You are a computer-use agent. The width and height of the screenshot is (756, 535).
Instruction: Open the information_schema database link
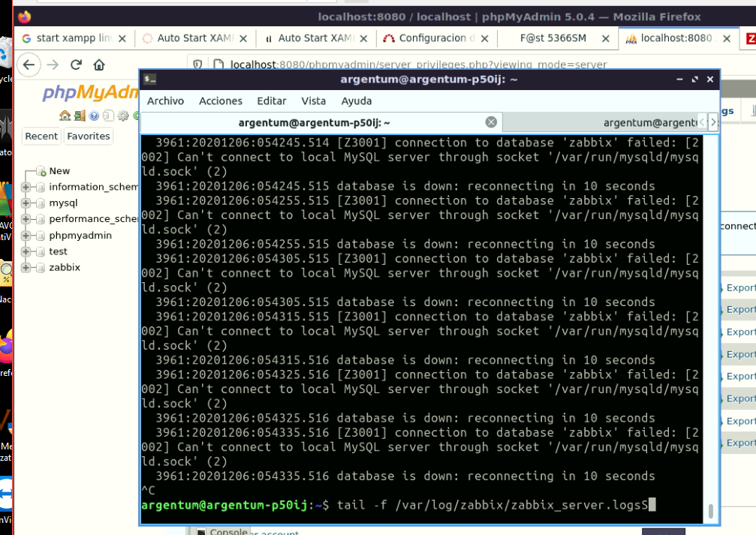(94, 187)
